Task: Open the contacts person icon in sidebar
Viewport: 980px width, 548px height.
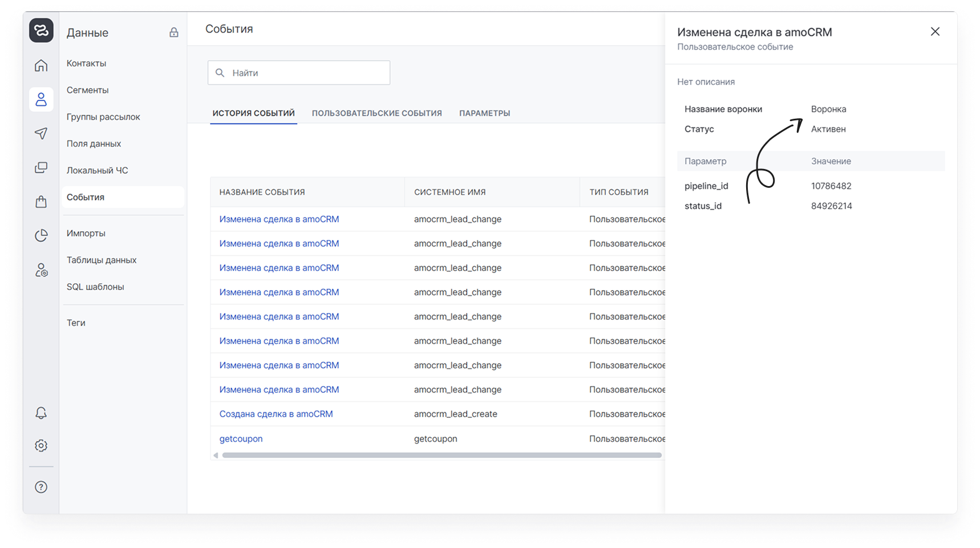Action: point(41,100)
